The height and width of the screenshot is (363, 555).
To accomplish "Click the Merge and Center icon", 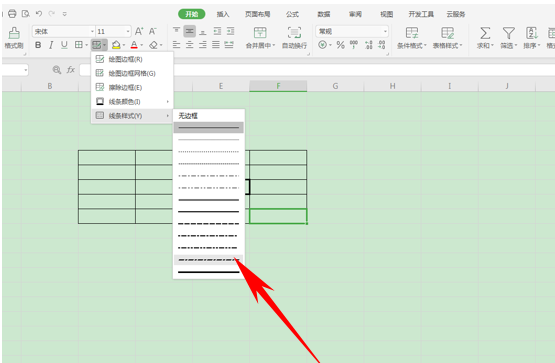I will coord(260,33).
